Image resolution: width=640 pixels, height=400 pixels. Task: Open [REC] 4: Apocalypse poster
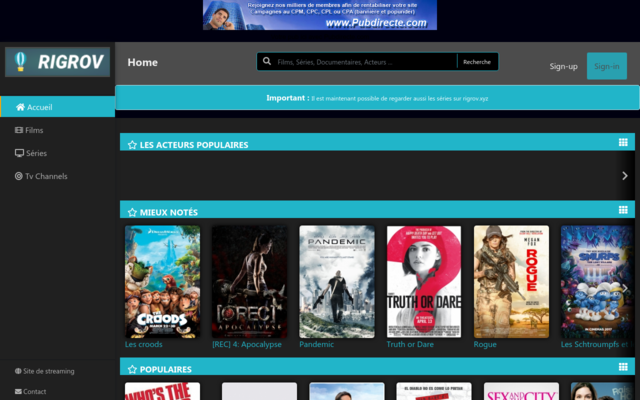(x=249, y=282)
